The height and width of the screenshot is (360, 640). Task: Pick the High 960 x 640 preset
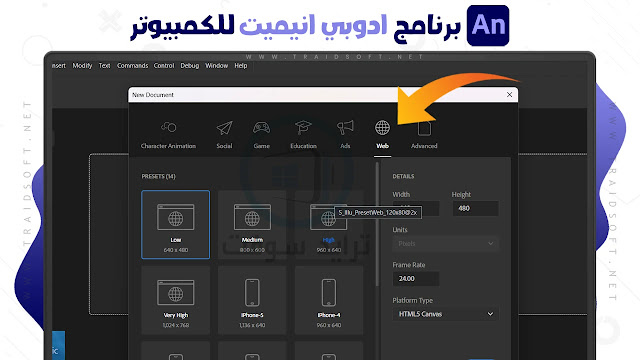[x=329, y=224]
